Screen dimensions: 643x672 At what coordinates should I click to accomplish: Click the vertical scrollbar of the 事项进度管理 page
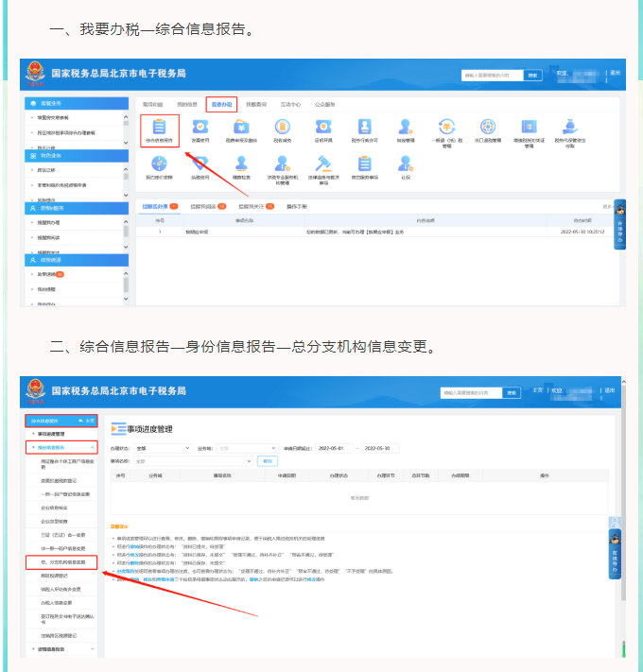(624, 492)
